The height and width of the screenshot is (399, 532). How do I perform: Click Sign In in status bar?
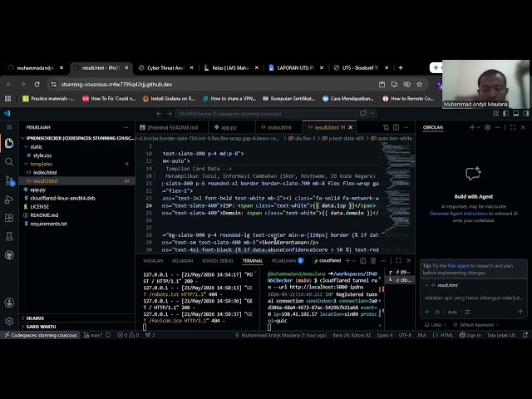click(x=470, y=335)
